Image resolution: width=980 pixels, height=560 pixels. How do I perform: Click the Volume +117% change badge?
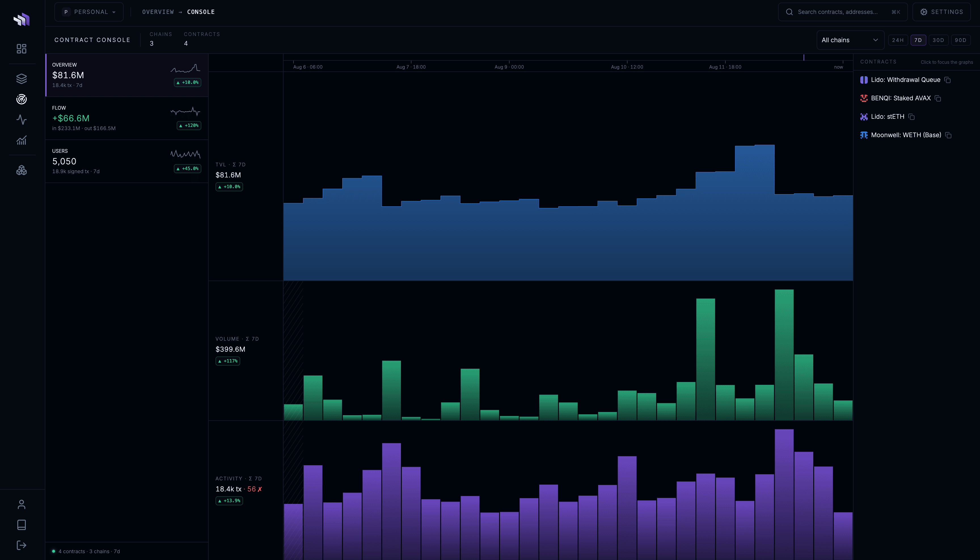pos(228,361)
